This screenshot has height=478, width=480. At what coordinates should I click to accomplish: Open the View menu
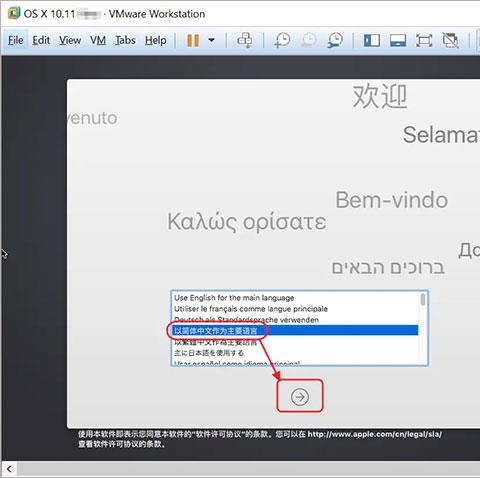click(70, 40)
